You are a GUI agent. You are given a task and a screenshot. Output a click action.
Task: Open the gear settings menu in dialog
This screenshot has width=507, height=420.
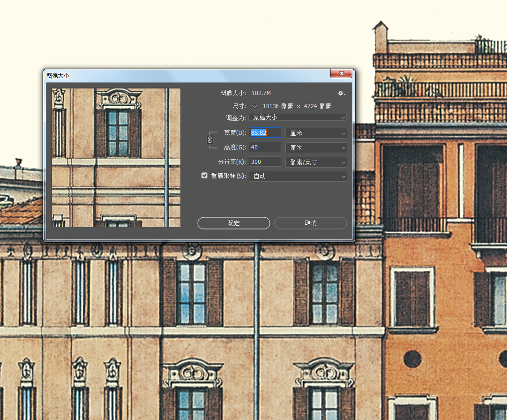[x=342, y=93]
